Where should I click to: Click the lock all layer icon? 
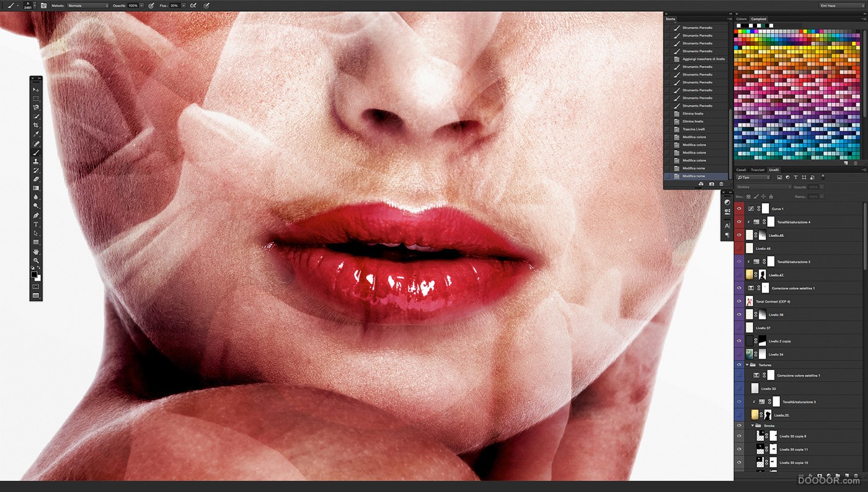[771, 196]
